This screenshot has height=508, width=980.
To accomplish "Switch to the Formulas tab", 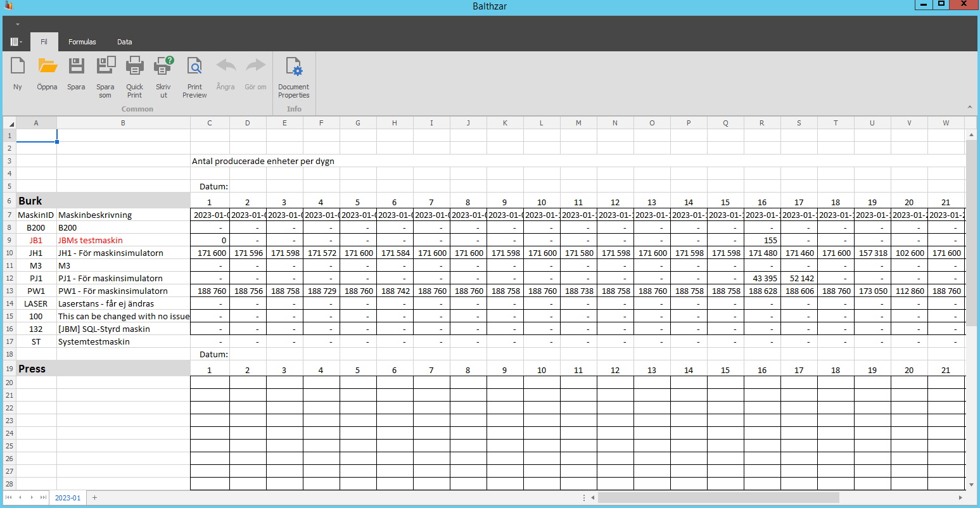I will (x=82, y=42).
